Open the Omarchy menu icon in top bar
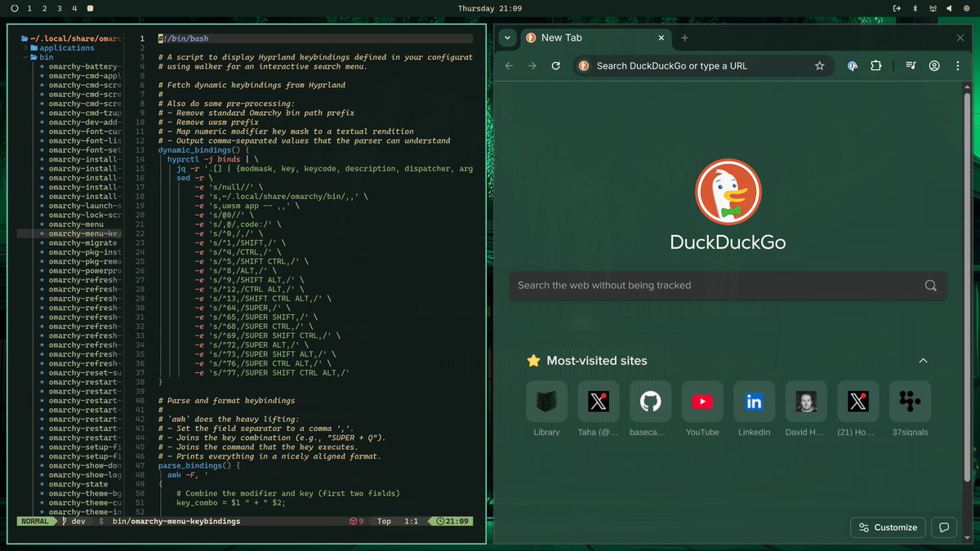The width and height of the screenshot is (980, 551). click(x=14, y=8)
